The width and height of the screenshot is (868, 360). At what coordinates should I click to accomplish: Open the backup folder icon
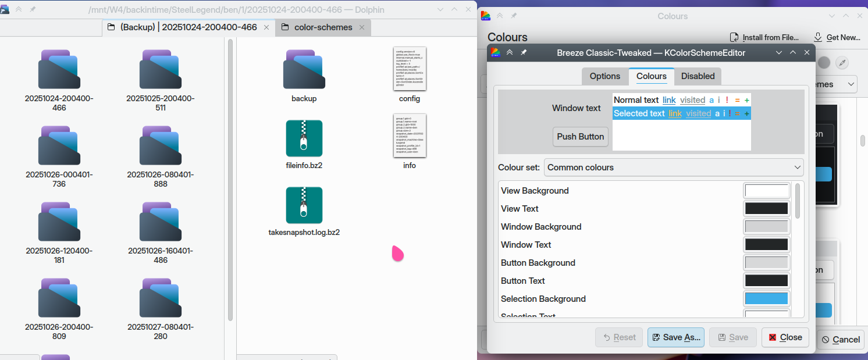304,69
